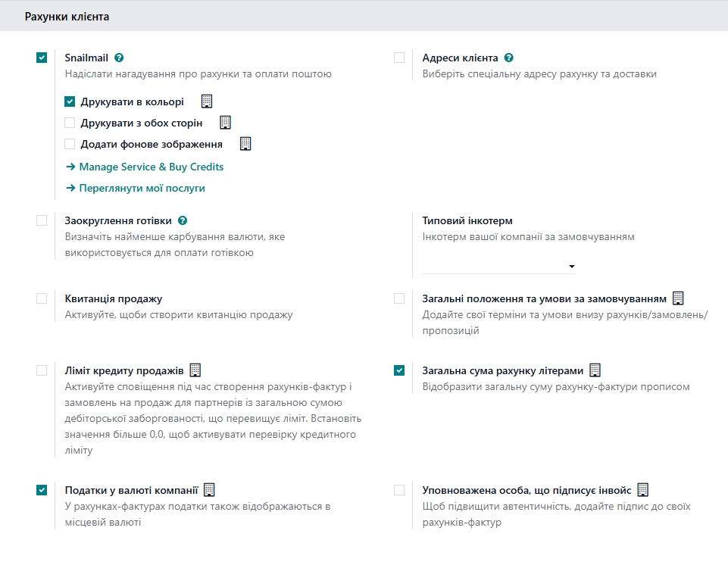Open Manage Service & Buy Credits link
The height and width of the screenshot is (562, 728).
click(x=145, y=167)
